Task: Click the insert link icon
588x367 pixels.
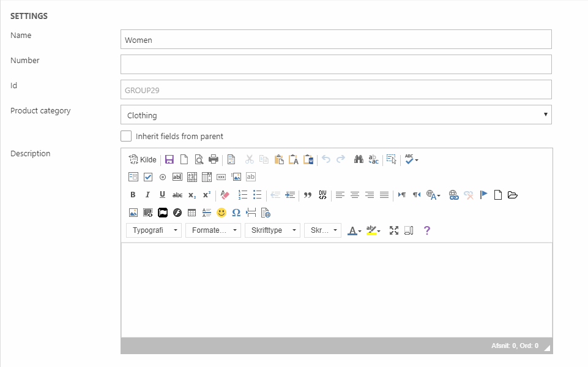Action: click(x=453, y=195)
